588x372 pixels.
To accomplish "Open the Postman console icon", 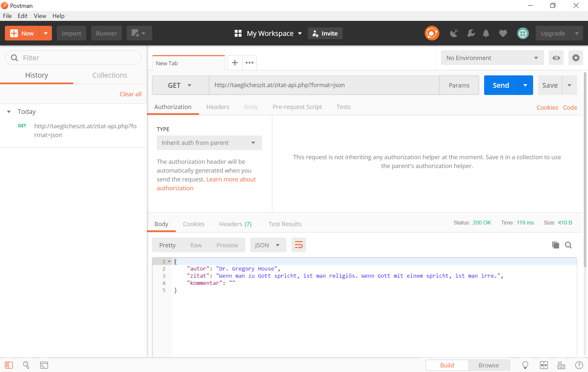I will 44,365.
